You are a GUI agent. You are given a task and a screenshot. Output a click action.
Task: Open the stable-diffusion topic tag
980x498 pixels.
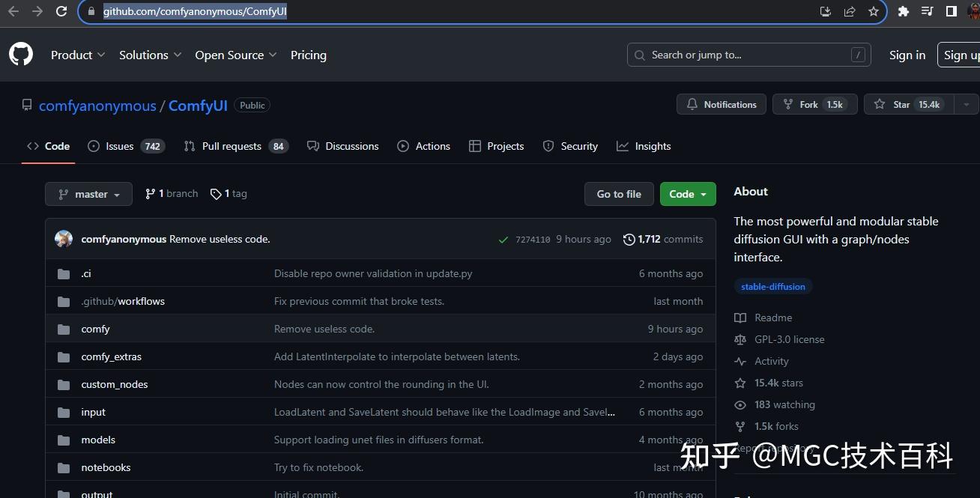coord(773,286)
